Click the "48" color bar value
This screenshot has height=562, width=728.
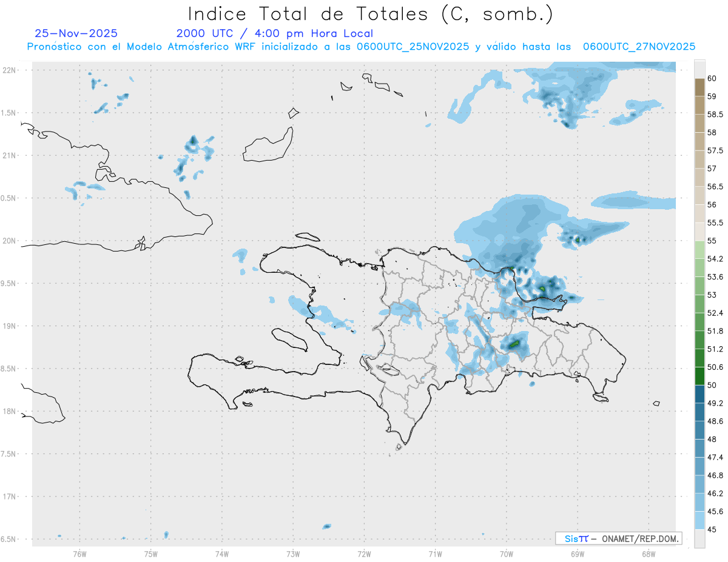[712, 440]
